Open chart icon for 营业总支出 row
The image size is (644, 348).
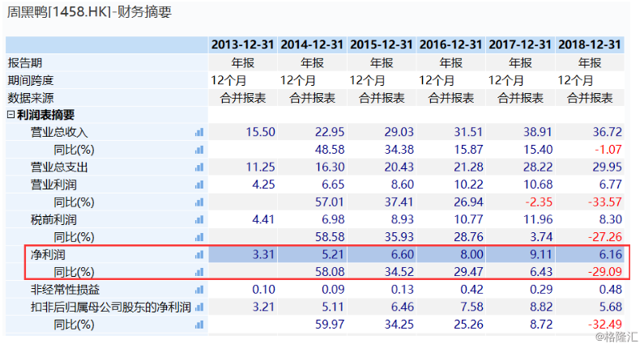(199, 167)
